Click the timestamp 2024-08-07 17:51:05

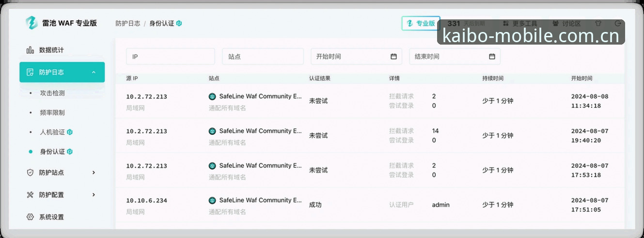point(590,205)
